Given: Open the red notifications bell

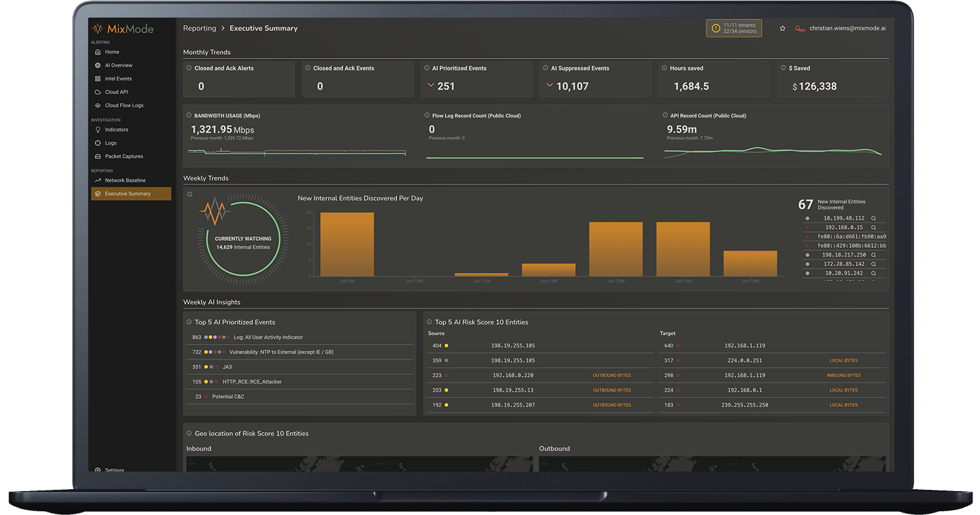Looking at the screenshot, I should 800,28.
